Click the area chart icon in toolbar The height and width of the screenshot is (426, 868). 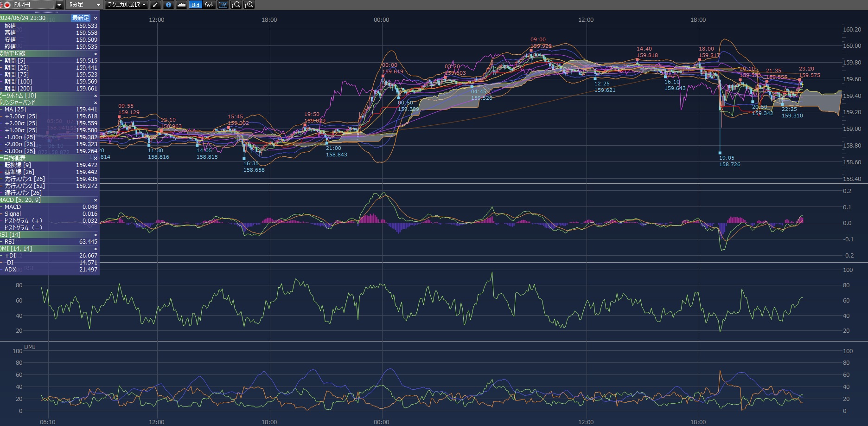click(x=182, y=5)
